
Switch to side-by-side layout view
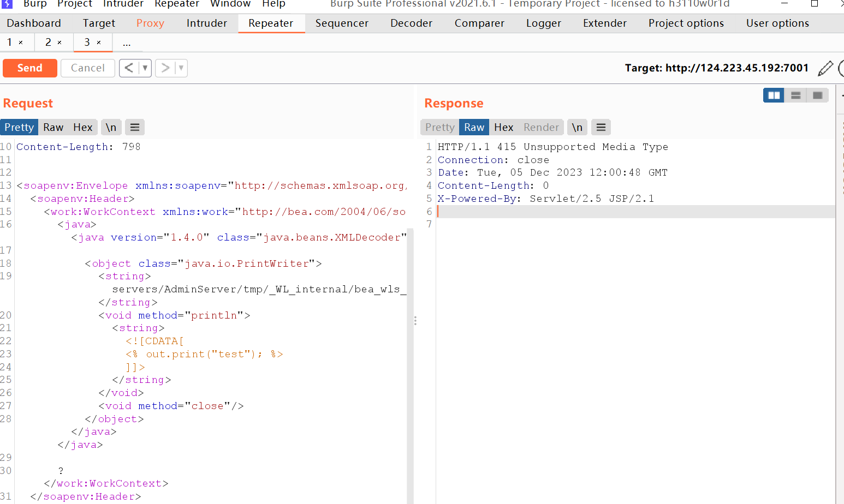774,95
